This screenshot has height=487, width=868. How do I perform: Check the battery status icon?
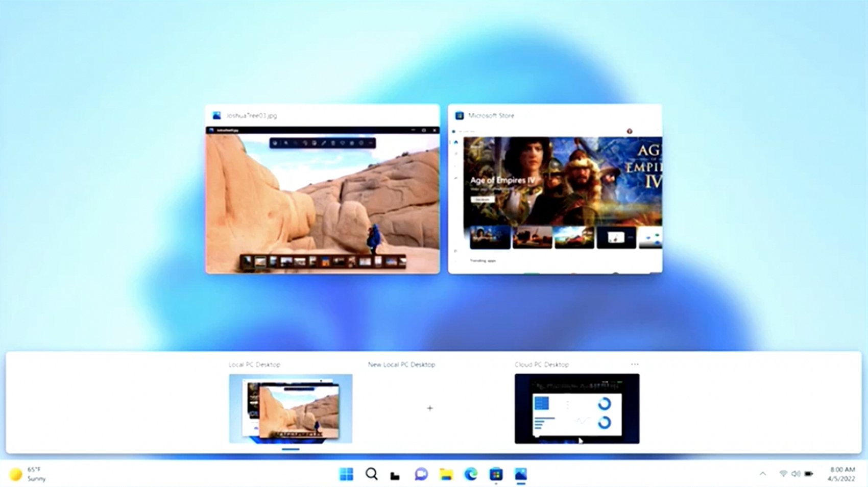[x=809, y=474]
